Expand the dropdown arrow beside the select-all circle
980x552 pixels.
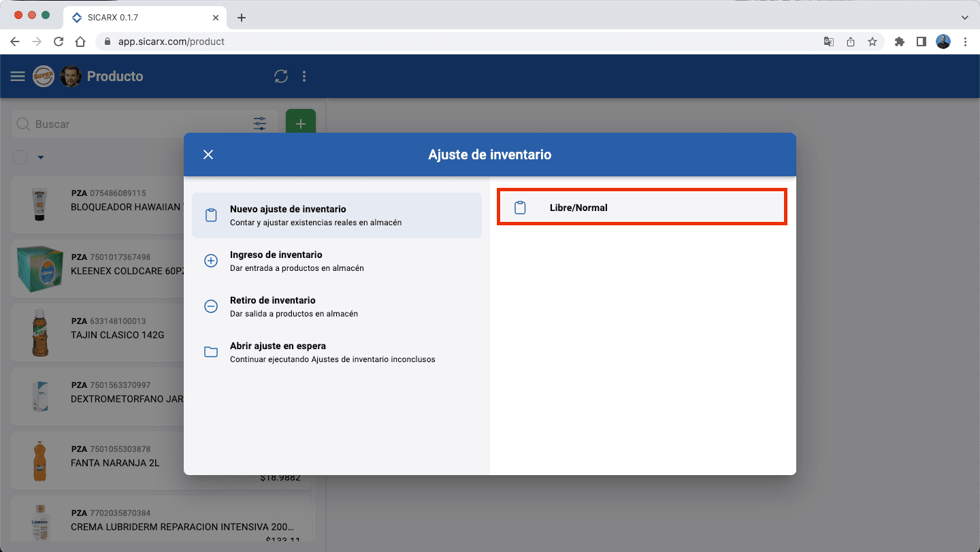point(39,157)
